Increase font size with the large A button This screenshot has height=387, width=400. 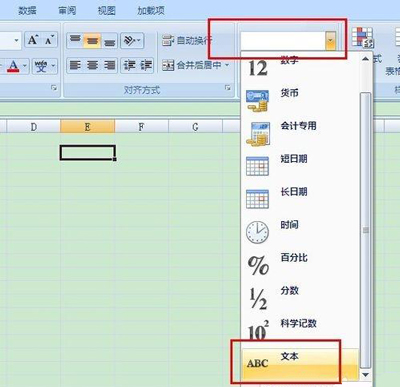point(33,40)
